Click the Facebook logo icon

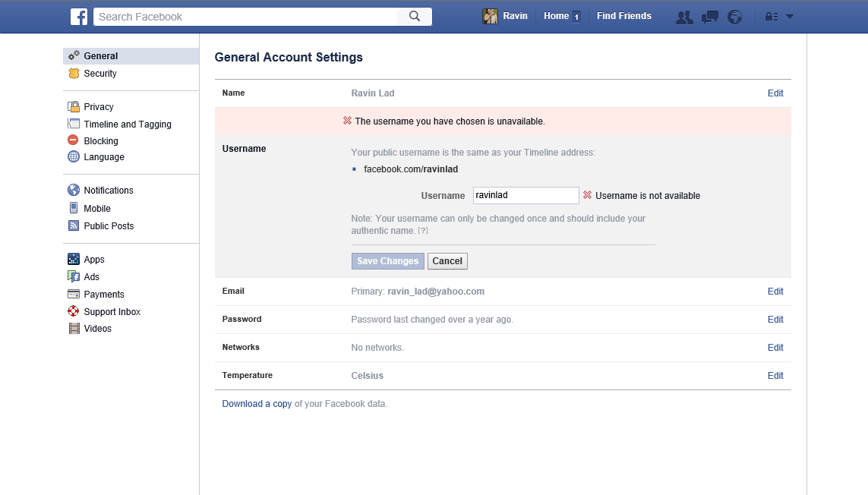point(79,17)
